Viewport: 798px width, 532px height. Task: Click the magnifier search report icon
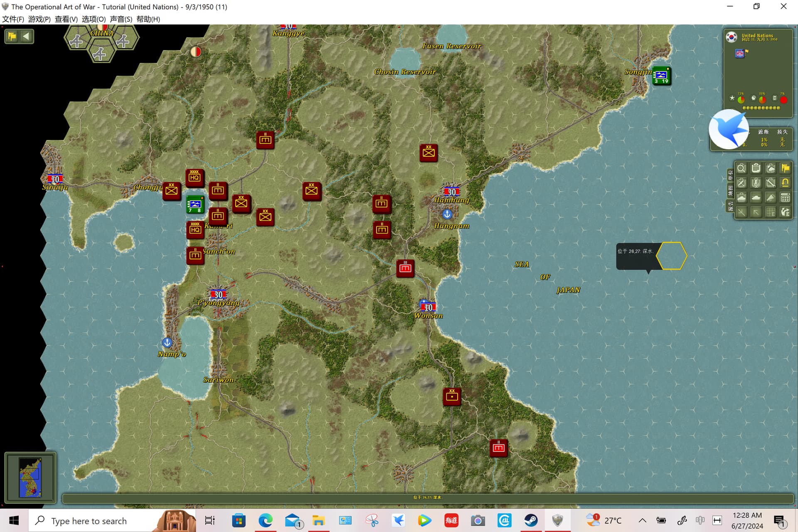741,168
